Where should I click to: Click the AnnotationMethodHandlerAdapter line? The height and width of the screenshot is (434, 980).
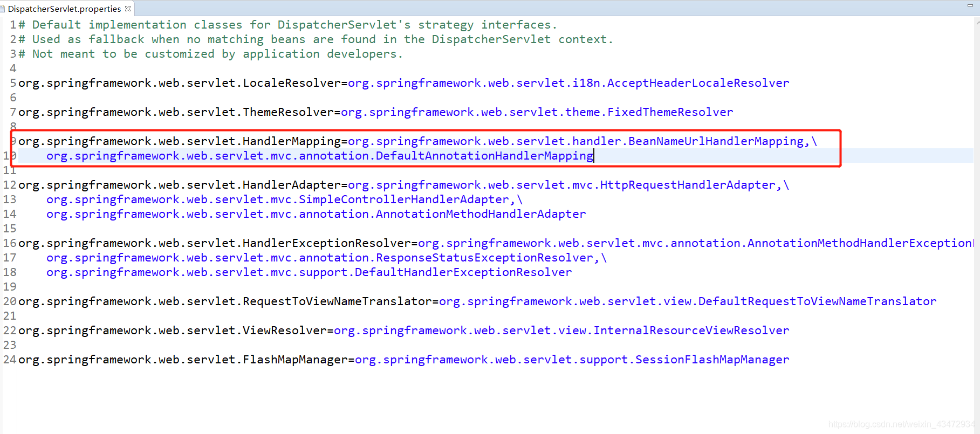316,214
